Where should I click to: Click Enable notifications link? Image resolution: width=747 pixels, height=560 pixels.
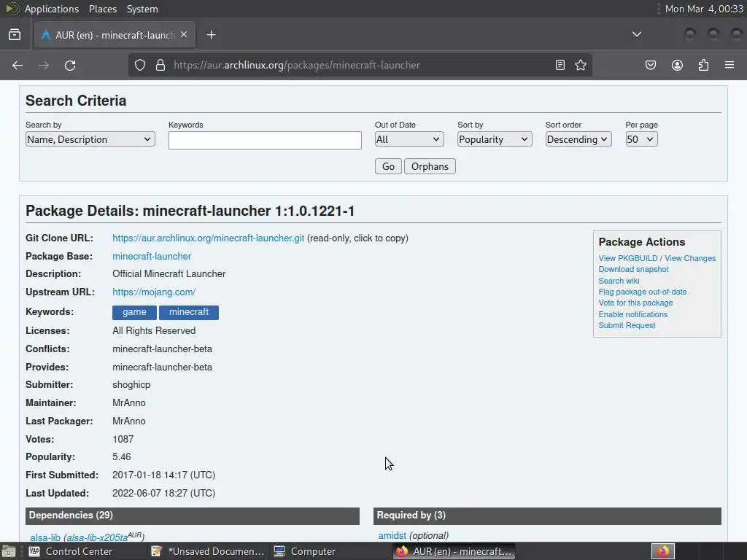tap(632, 314)
